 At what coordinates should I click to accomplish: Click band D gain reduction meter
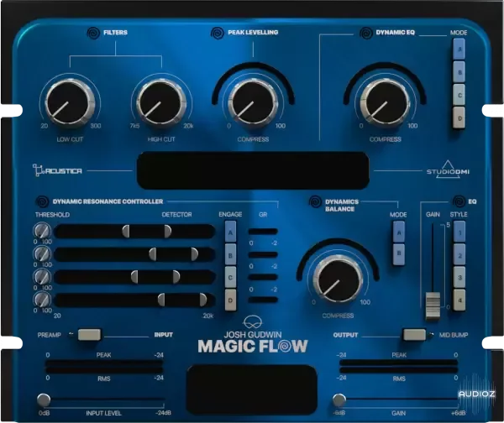263,300
